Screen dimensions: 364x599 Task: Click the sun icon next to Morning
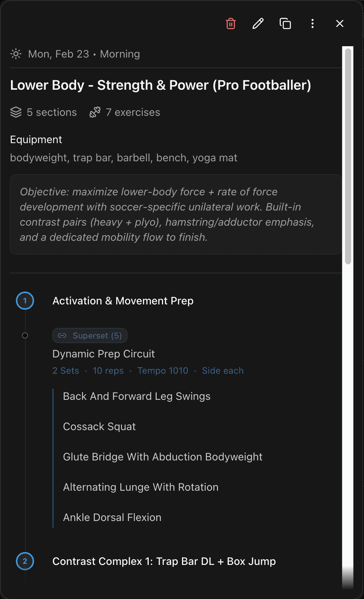point(16,54)
